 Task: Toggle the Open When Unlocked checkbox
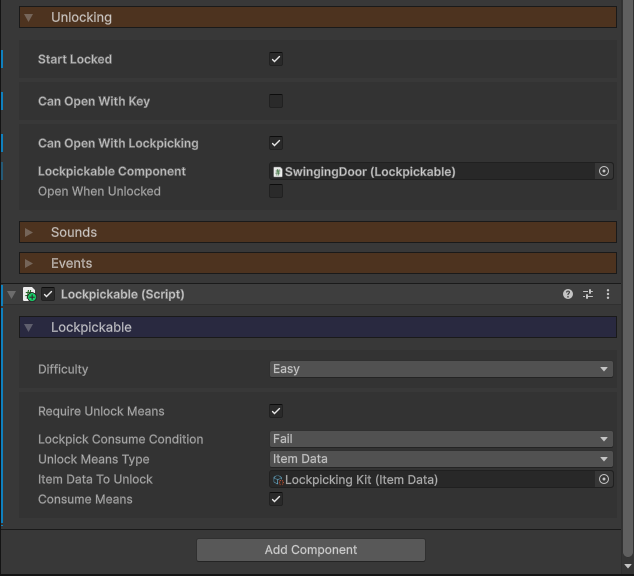coord(276,191)
